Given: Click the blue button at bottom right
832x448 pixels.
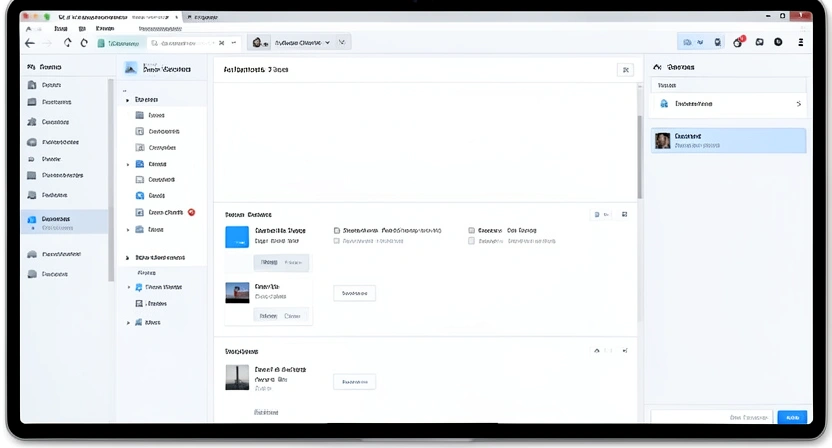Looking at the screenshot, I should click(792, 417).
